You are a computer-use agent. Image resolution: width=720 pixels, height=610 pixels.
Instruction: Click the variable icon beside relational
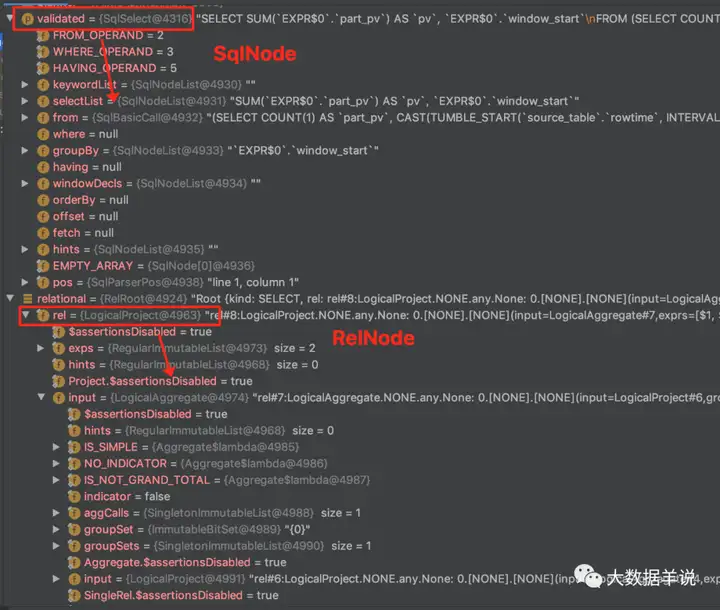tap(28, 299)
